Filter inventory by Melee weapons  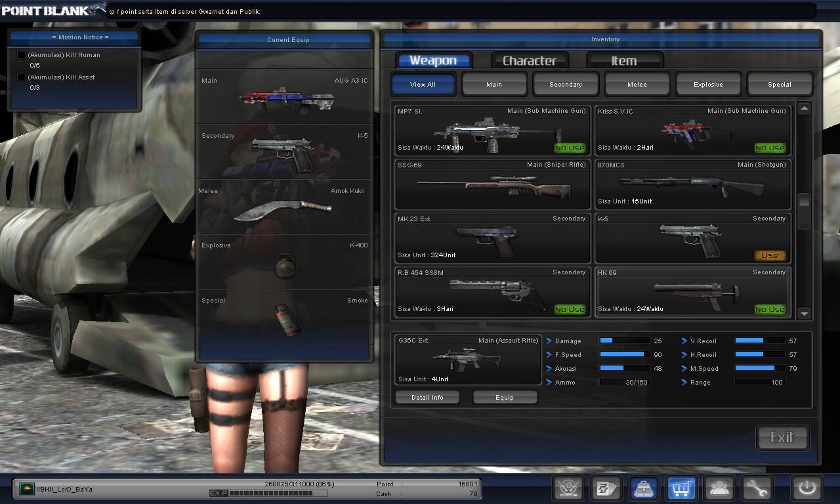(x=637, y=84)
